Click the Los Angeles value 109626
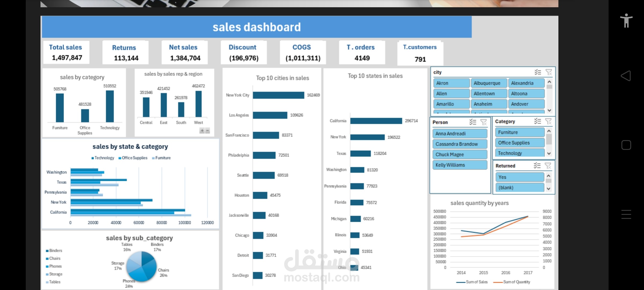Viewport: 644px width, 290px height. [x=297, y=115]
